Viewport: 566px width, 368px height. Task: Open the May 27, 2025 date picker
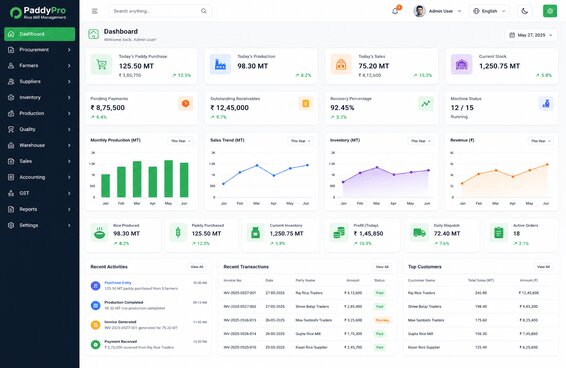coord(531,35)
